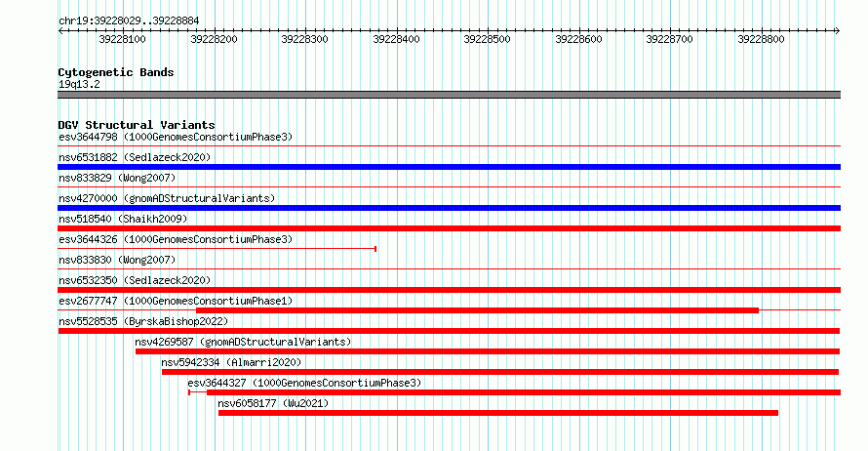Screen dimensions: 868x451
Task: Click ruler coordinate 39228700
Action: tap(669, 39)
